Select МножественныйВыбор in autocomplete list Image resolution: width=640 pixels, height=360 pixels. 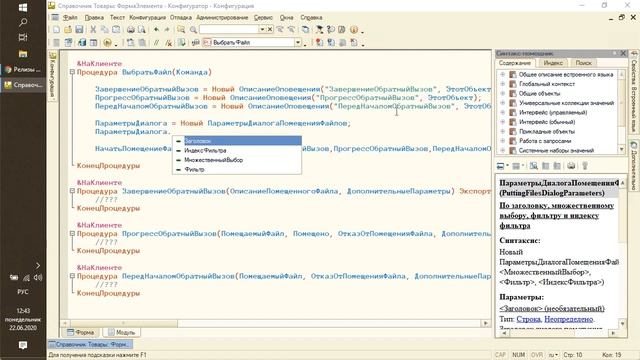click(x=237, y=160)
